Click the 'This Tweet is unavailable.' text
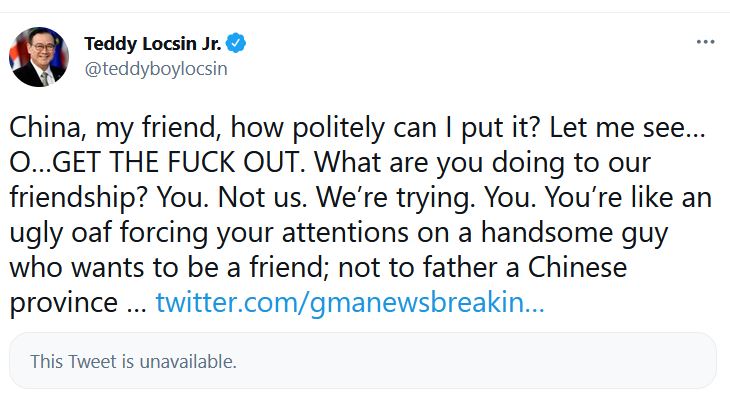Image resolution: width=730 pixels, height=413 pixels. [133, 361]
